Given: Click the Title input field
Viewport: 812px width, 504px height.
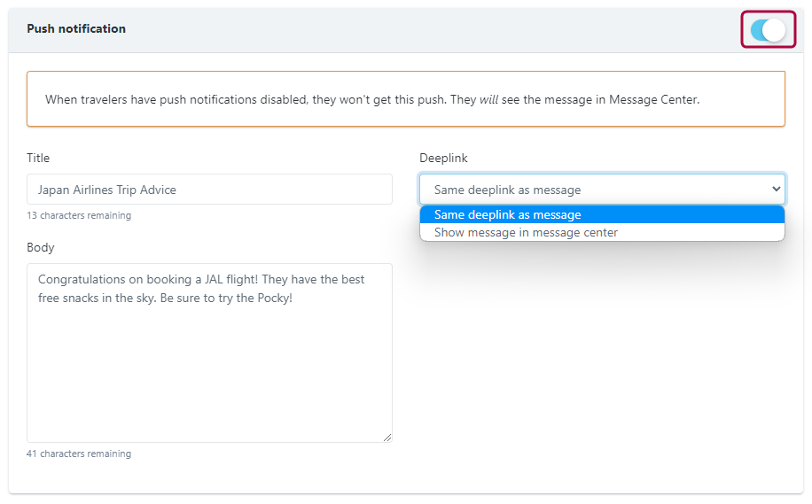Looking at the screenshot, I should 209,190.
